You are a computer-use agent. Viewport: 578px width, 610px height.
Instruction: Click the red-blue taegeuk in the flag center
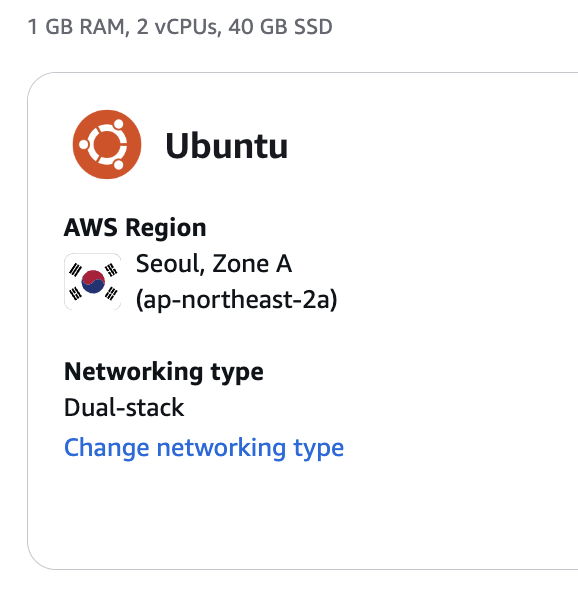pos(93,282)
